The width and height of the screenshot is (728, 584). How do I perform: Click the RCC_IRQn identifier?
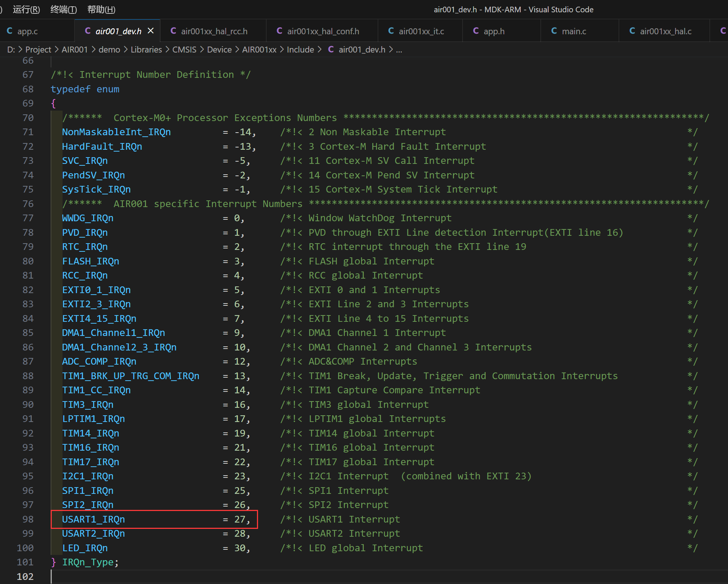pos(85,275)
